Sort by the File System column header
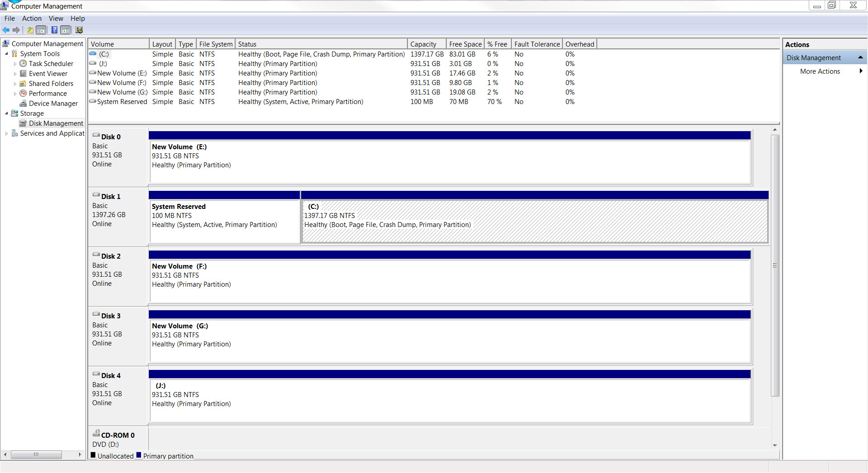 pyautogui.click(x=216, y=44)
